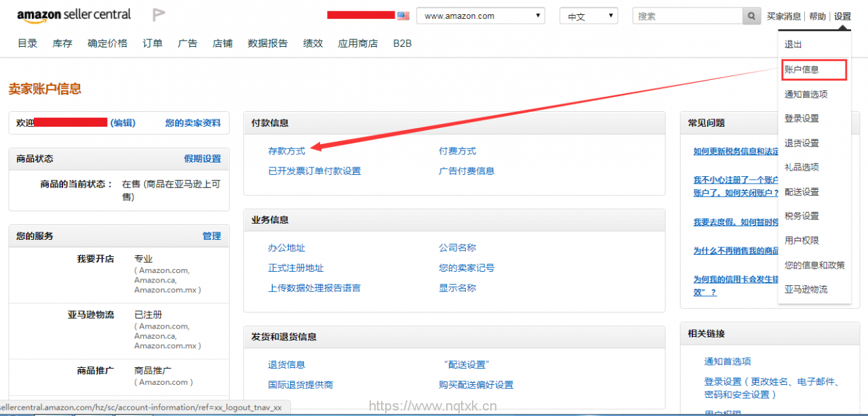Open the 正式注册地址 link
Image resolution: width=868 pixels, height=416 pixels.
[296, 268]
